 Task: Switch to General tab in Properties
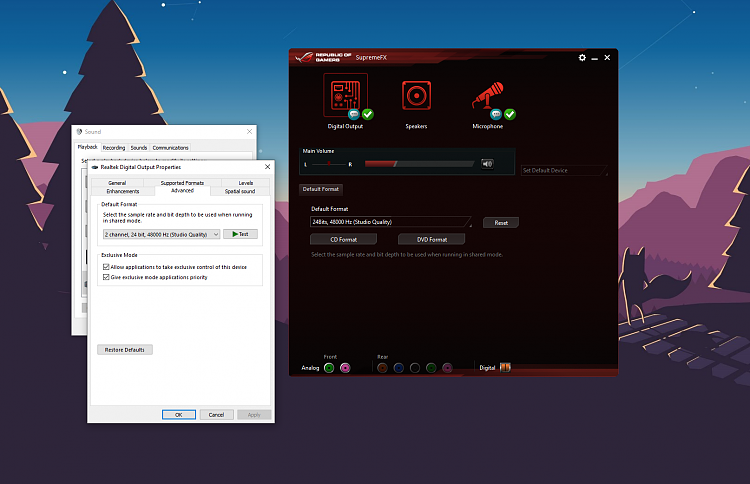click(x=117, y=183)
